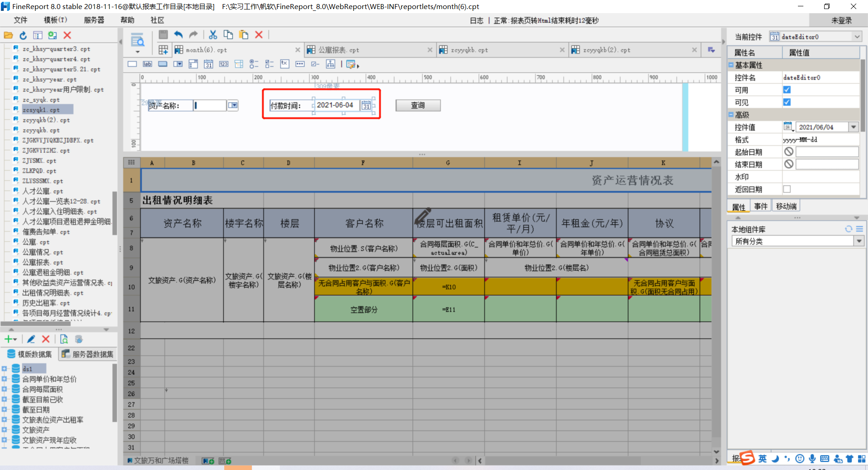
Task: Expand the ds1 dataset node
Action: [x=4, y=369]
